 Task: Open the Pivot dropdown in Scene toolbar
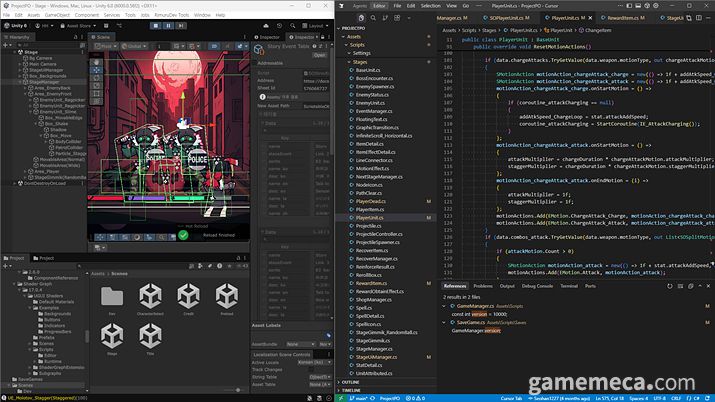pyautogui.click(x=106, y=46)
